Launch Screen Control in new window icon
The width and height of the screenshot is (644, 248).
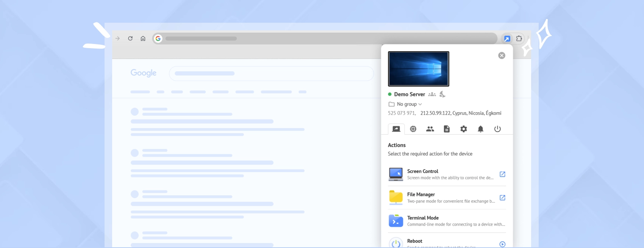pyautogui.click(x=502, y=174)
